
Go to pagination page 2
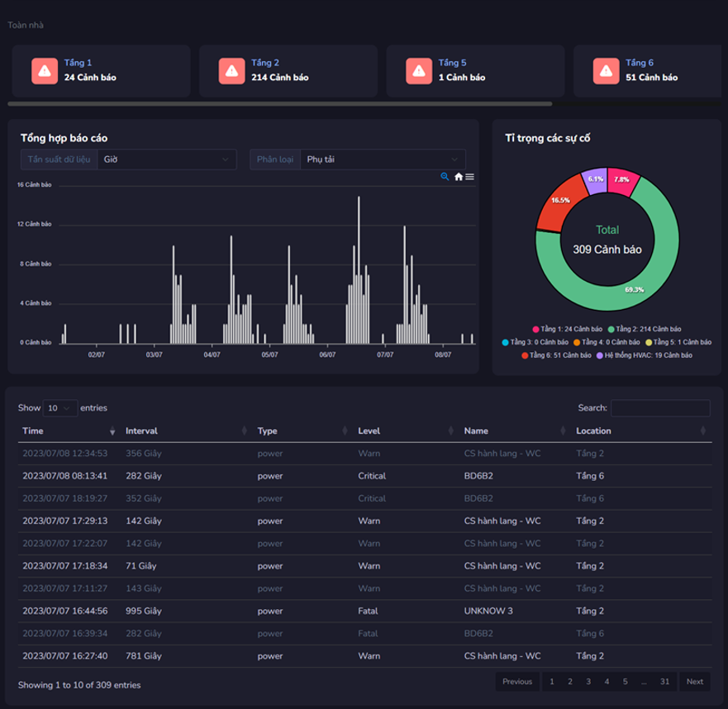click(x=569, y=682)
